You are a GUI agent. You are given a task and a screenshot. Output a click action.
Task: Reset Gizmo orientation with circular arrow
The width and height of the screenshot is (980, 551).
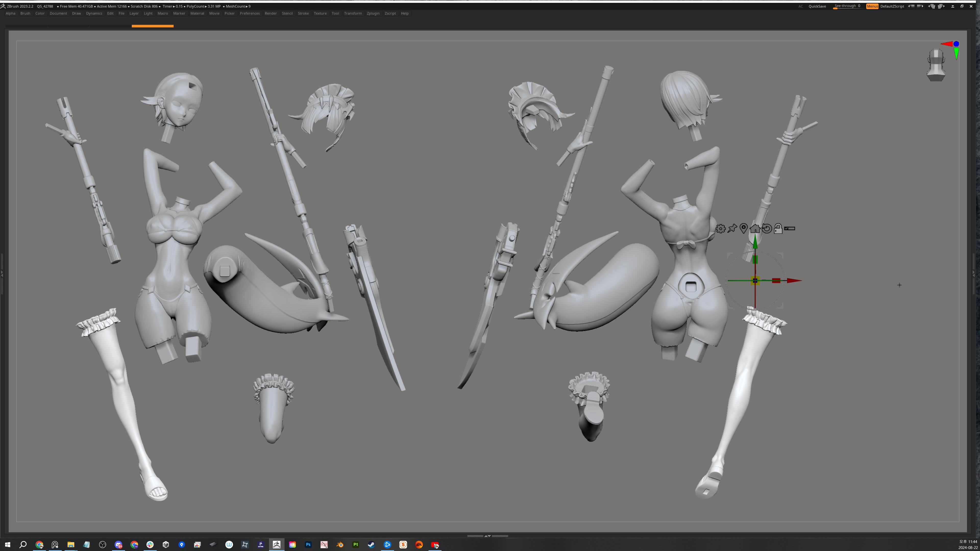coord(767,229)
